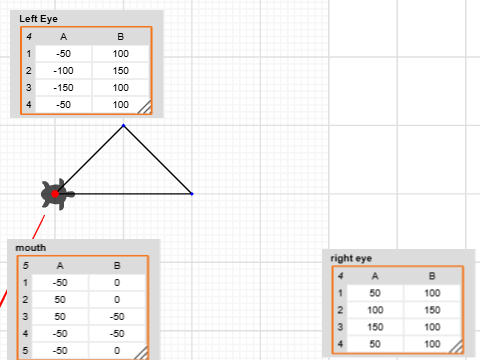480x360 pixels.
Task: Select row number 1 in mouth table
Action: pyautogui.click(x=25, y=283)
